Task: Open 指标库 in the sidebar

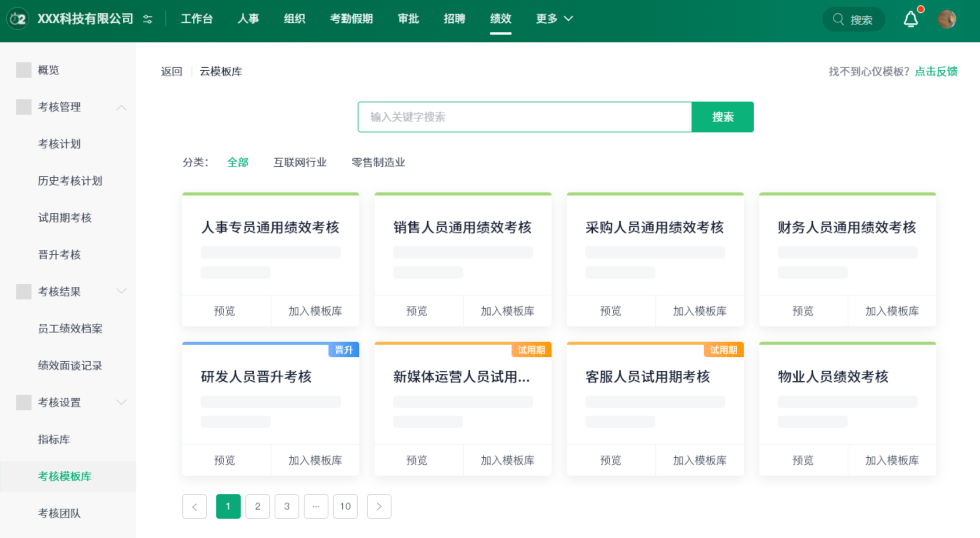Action: [54, 439]
